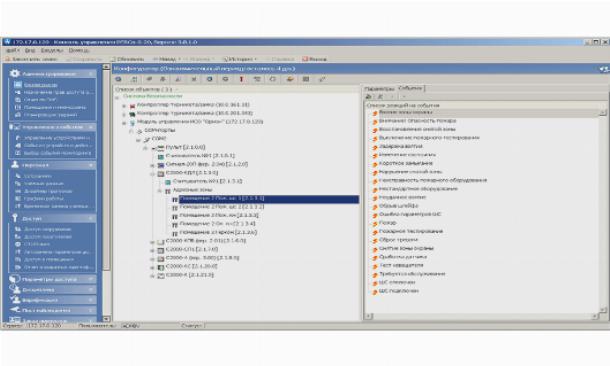Click icon next to Сброс тревоги event

pyautogui.click(x=375, y=241)
